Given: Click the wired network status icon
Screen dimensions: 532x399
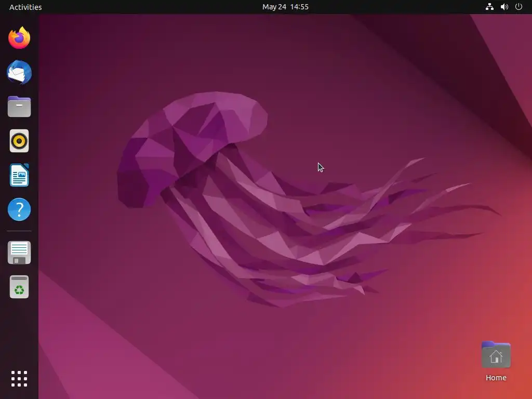Looking at the screenshot, I should point(489,7).
